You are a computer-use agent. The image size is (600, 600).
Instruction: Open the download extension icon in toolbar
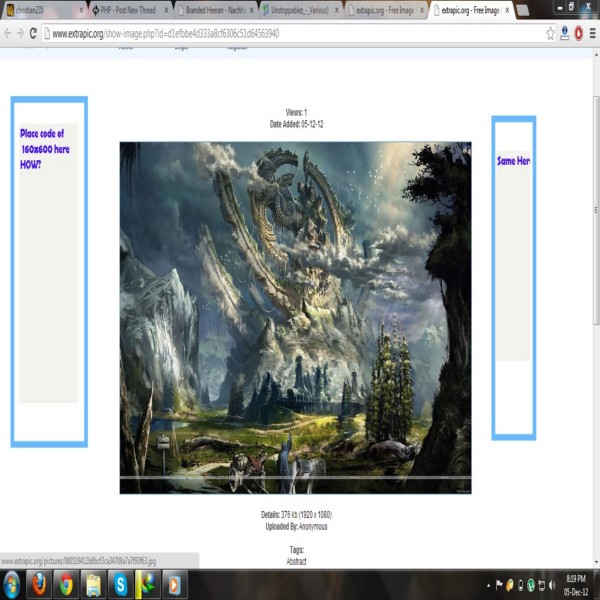(564, 34)
